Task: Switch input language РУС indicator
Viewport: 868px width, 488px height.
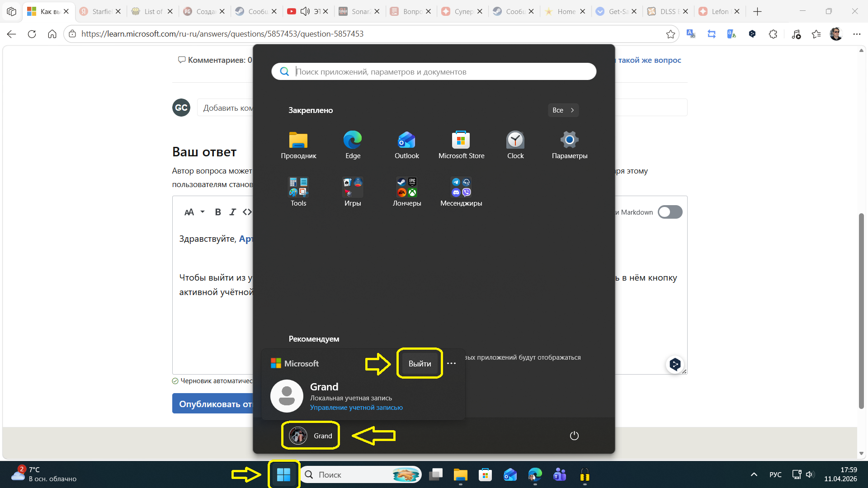Action: tap(775, 474)
